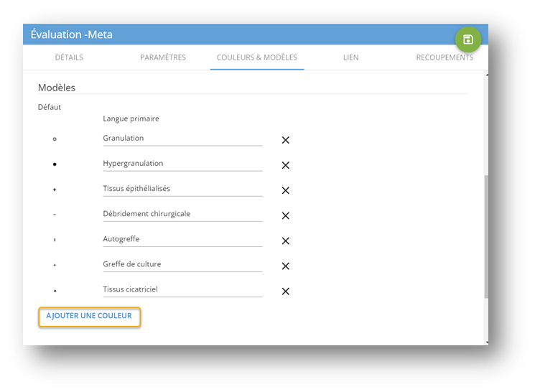
Task: Select the Granulation pattern symbol
Action: pyautogui.click(x=55, y=139)
